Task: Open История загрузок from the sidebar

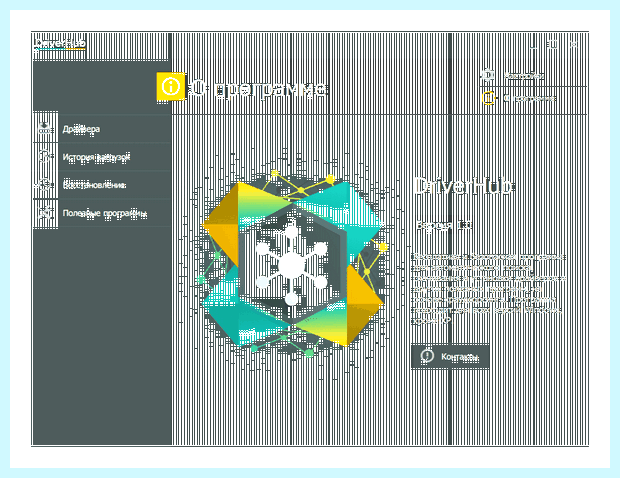Action: point(96,157)
